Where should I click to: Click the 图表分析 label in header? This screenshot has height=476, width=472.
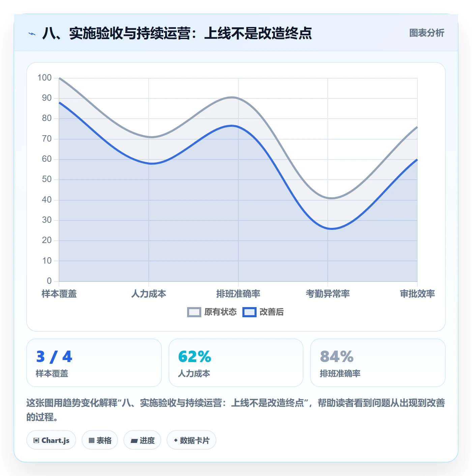click(426, 33)
